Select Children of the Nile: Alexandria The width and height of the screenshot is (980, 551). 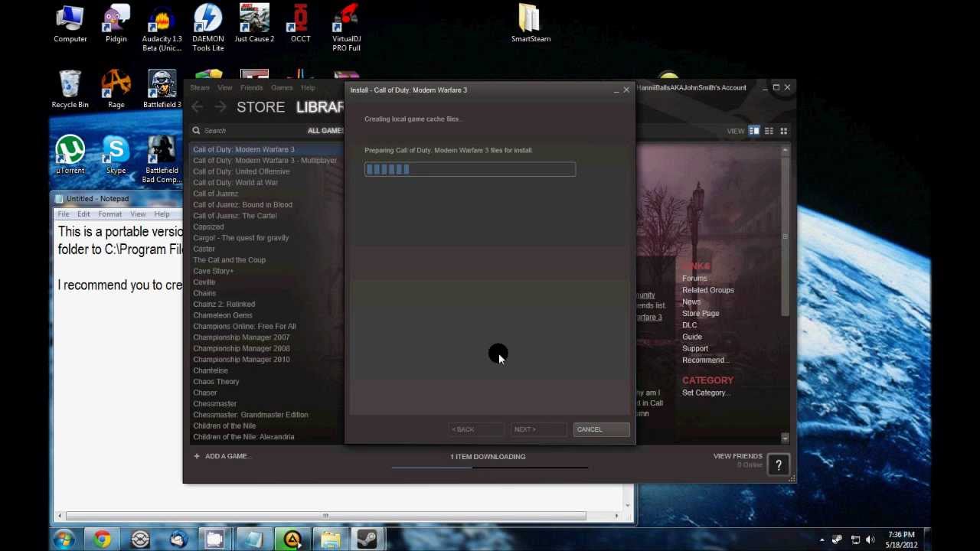[243, 437]
